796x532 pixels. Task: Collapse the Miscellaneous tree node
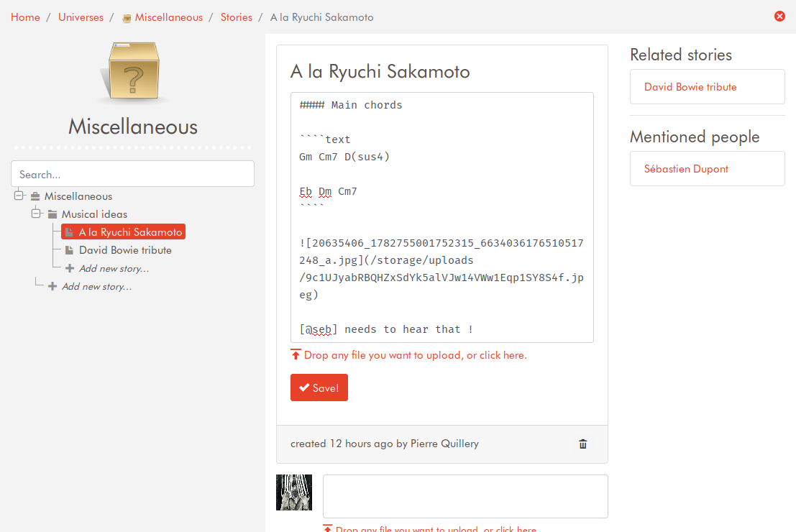[x=19, y=196]
